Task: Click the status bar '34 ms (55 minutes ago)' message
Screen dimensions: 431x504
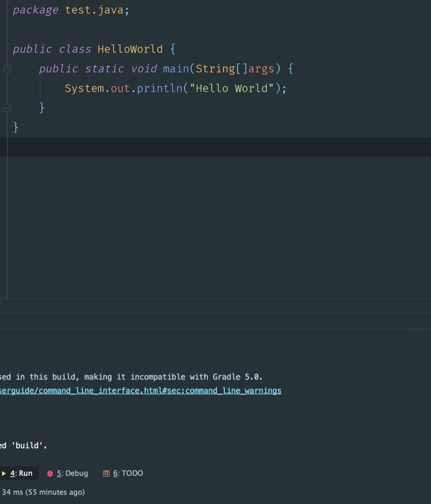Action: [43, 492]
